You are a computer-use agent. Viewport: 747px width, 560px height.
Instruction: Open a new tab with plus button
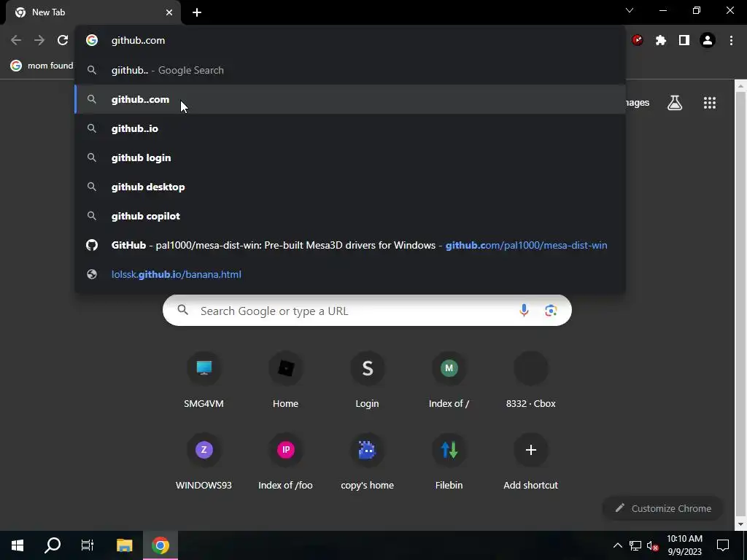pos(197,12)
